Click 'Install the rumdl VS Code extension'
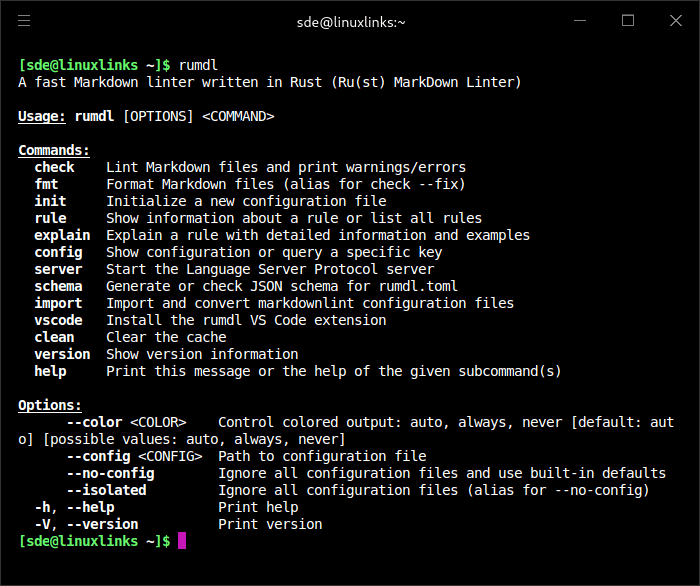The height and width of the screenshot is (586, 700). 246,320
